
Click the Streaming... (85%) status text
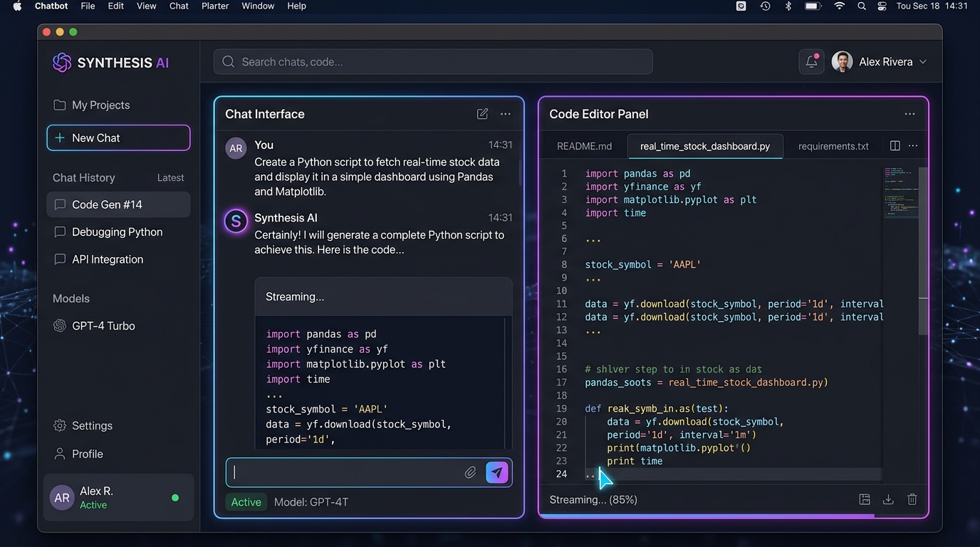pyautogui.click(x=593, y=500)
